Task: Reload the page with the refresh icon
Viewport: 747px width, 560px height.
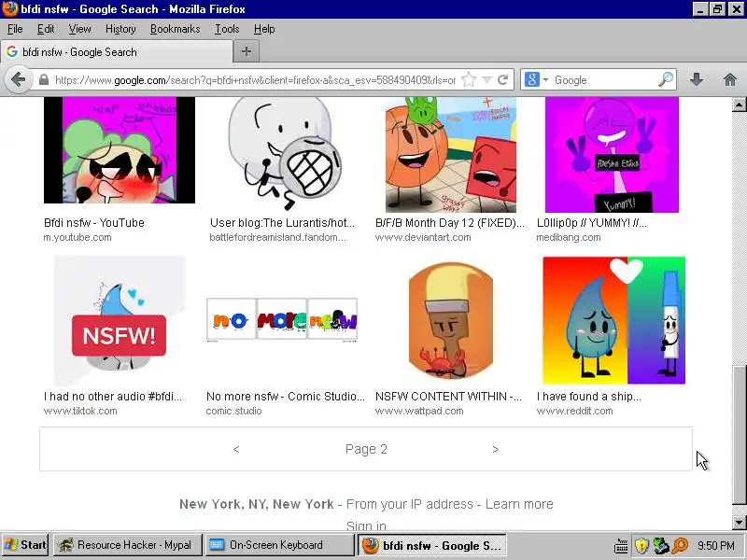Action: pos(502,79)
